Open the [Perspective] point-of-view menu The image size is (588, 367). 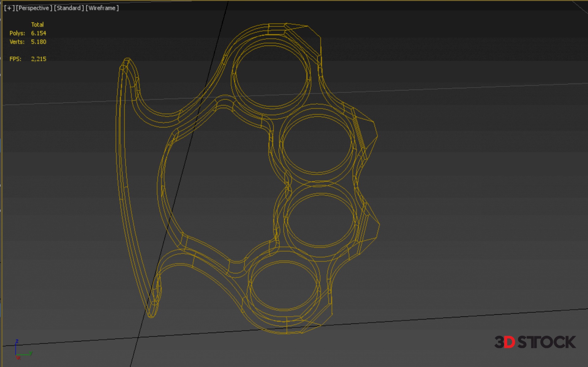[34, 8]
